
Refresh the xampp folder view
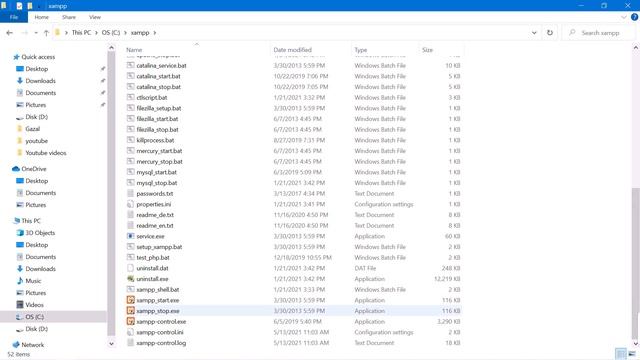[x=550, y=33]
